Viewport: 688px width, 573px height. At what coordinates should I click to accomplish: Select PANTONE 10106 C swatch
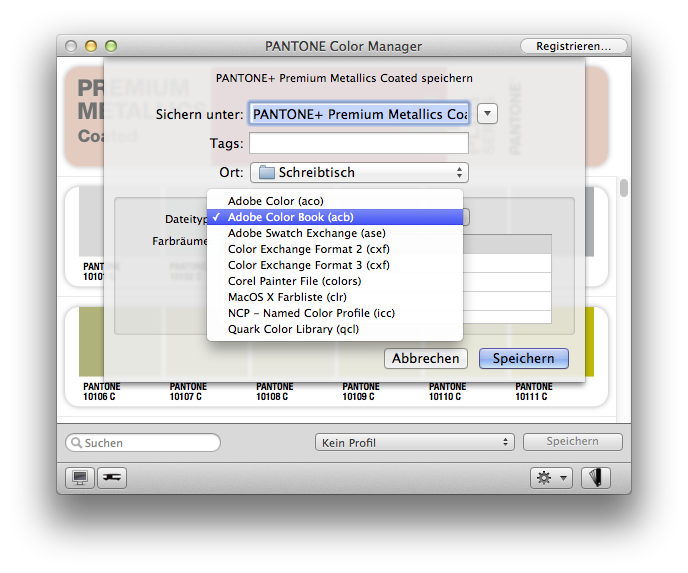pos(92,341)
